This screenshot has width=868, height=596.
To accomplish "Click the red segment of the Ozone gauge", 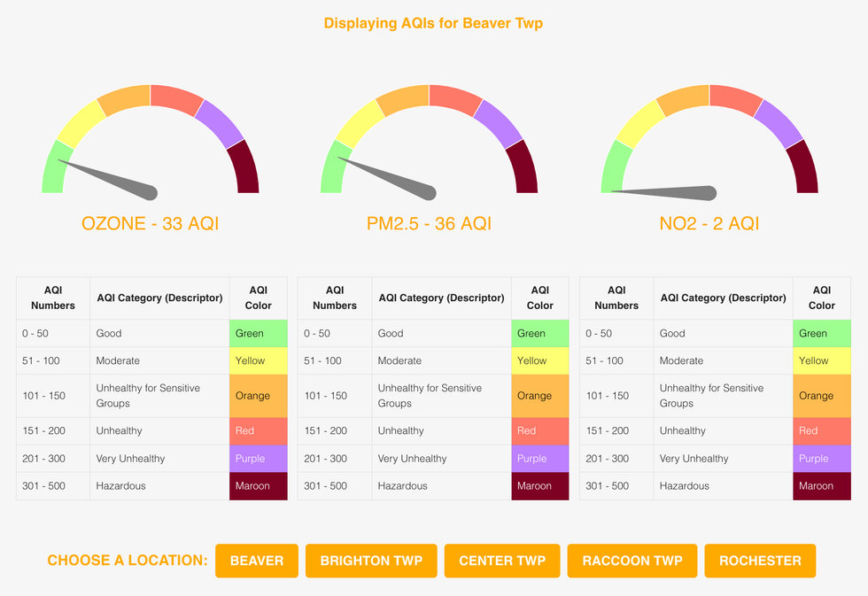I will (176, 98).
